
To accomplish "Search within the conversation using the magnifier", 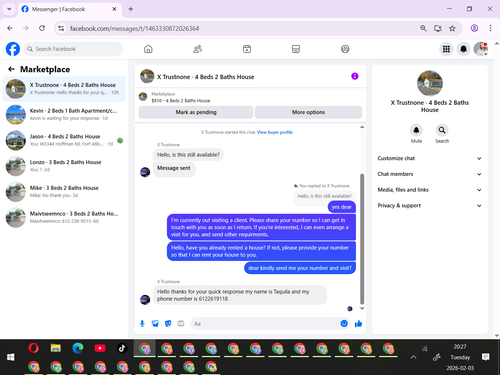I will (x=442, y=130).
